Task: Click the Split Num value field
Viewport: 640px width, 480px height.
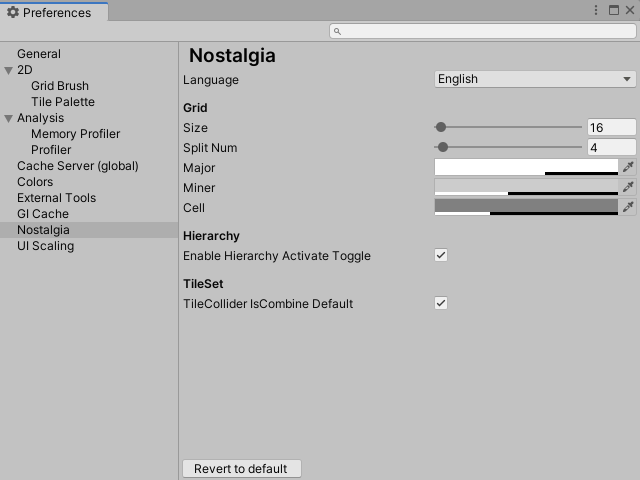Action: coord(611,147)
